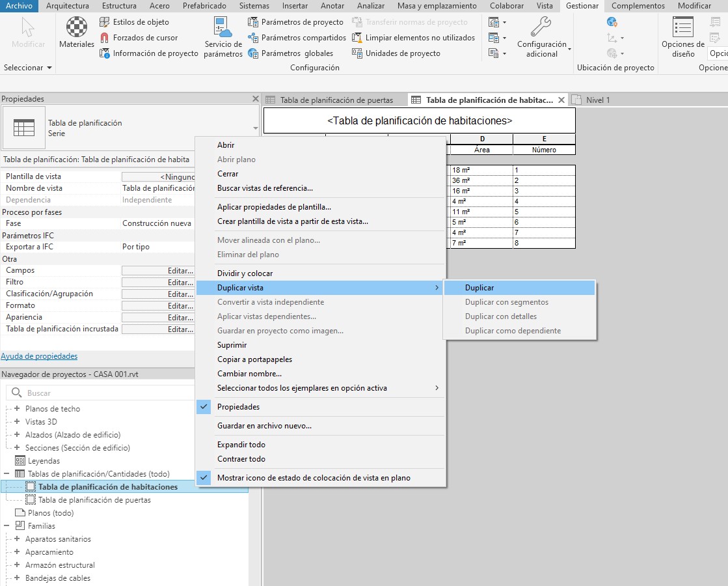Toggle Mostrar icono de estado de colocación

point(204,478)
